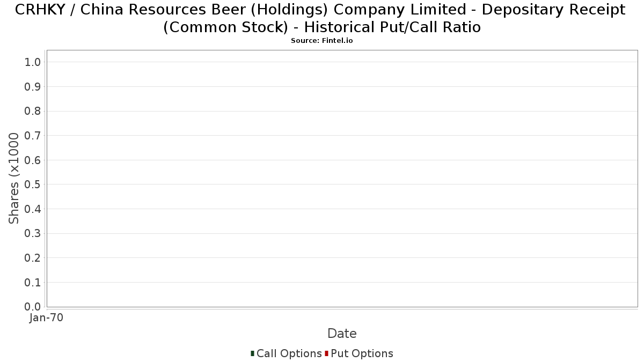The height and width of the screenshot is (362, 644).
Task: Click the 1.0 y-axis tick label
Action: [33, 62]
